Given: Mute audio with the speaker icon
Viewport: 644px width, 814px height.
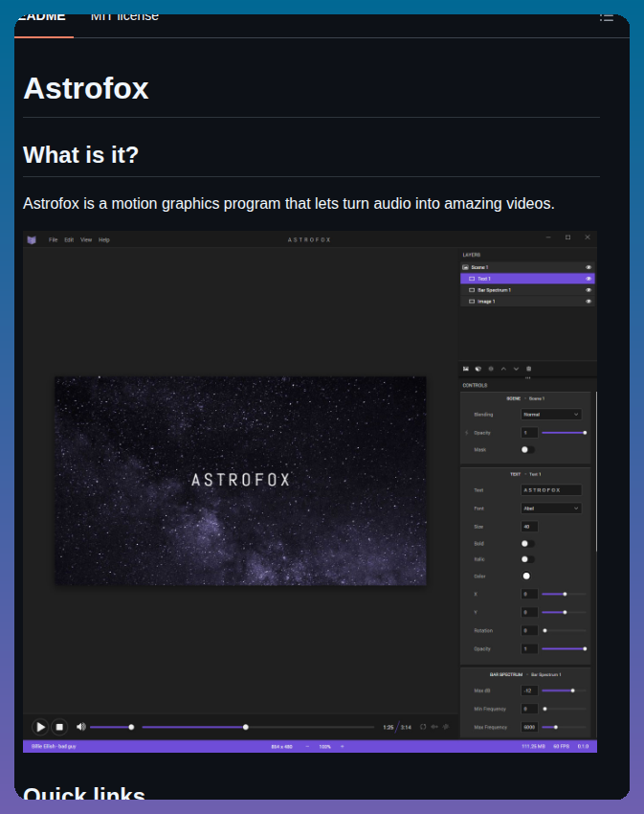Looking at the screenshot, I should tap(81, 727).
